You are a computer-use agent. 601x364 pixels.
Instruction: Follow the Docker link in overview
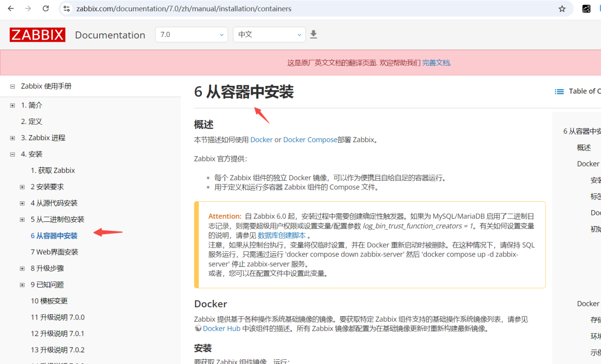coord(262,140)
